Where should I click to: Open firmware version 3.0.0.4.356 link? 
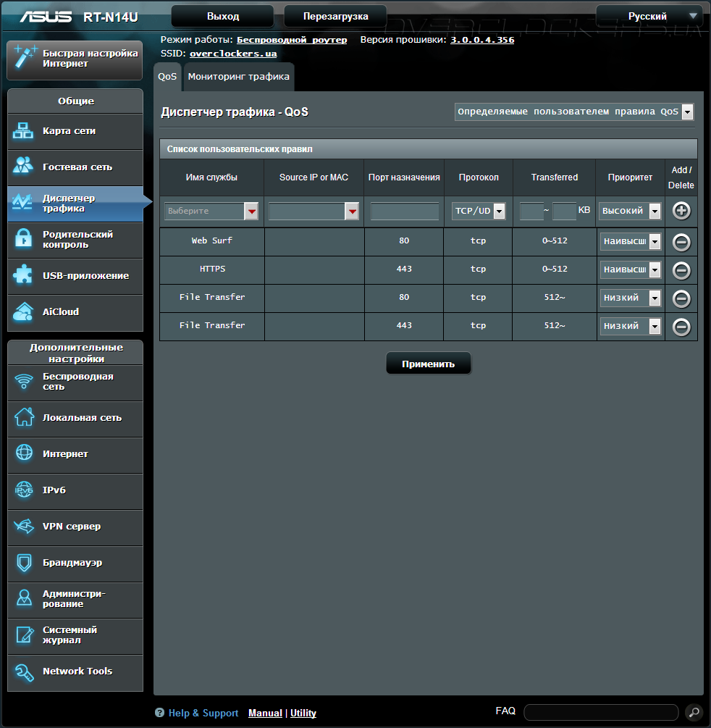click(x=482, y=40)
